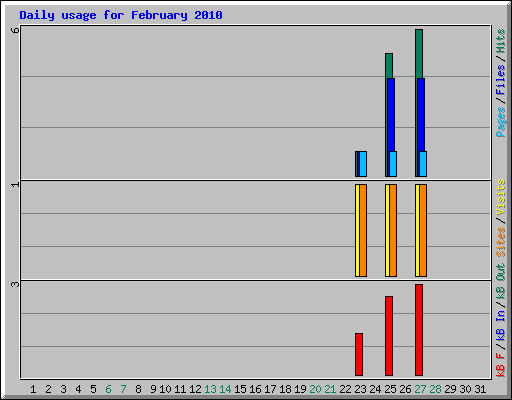Click weekend day label '27' on the x-axis
512x400 pixels.
pyautogui.click(x=420, y=389)
